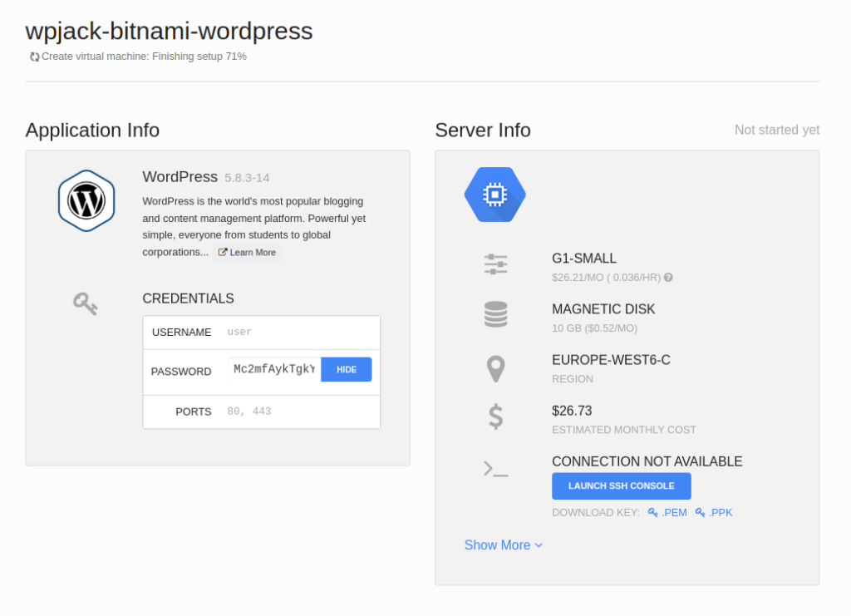Click the CREDENTIALS heading

(x=189, y=298)
